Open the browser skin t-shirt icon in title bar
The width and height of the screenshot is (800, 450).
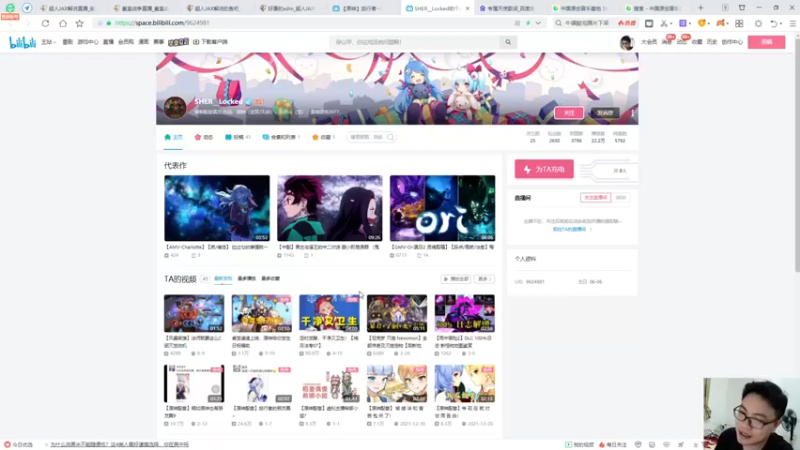[742, 8]
